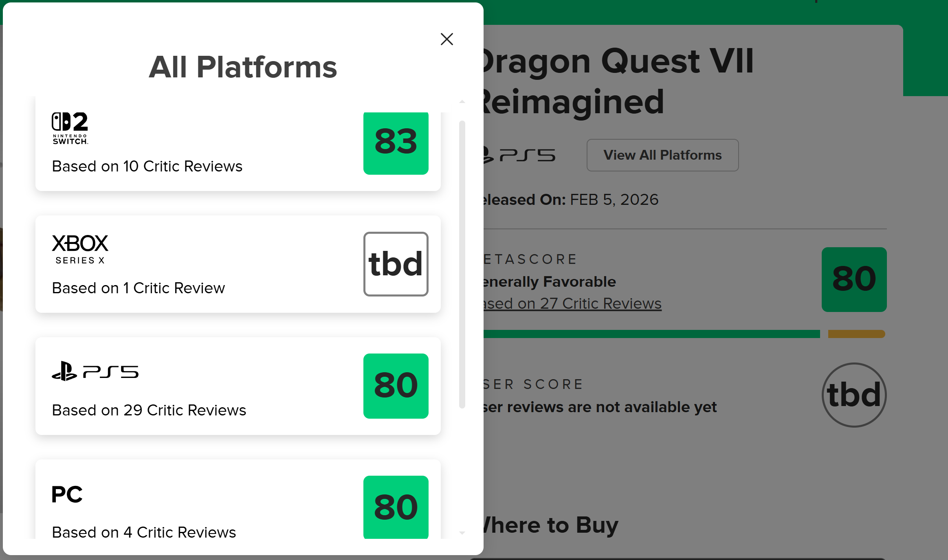Open Based on 10 Critic Reviews
Image resolution: width=948 pixels, height=560 pixels.
pos(147,166)
